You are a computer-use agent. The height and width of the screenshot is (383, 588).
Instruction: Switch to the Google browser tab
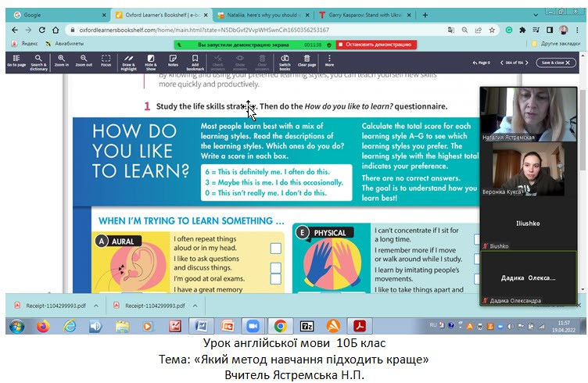click(x=55, y=15)
